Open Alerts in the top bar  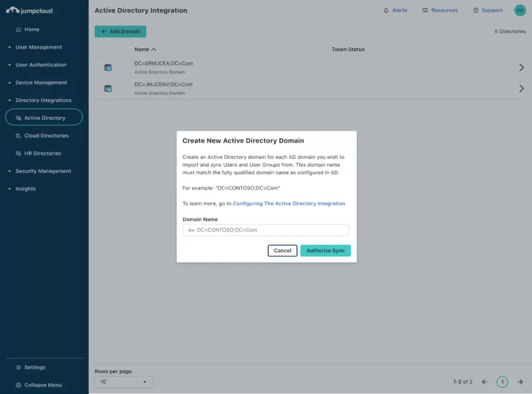[400, 10]
